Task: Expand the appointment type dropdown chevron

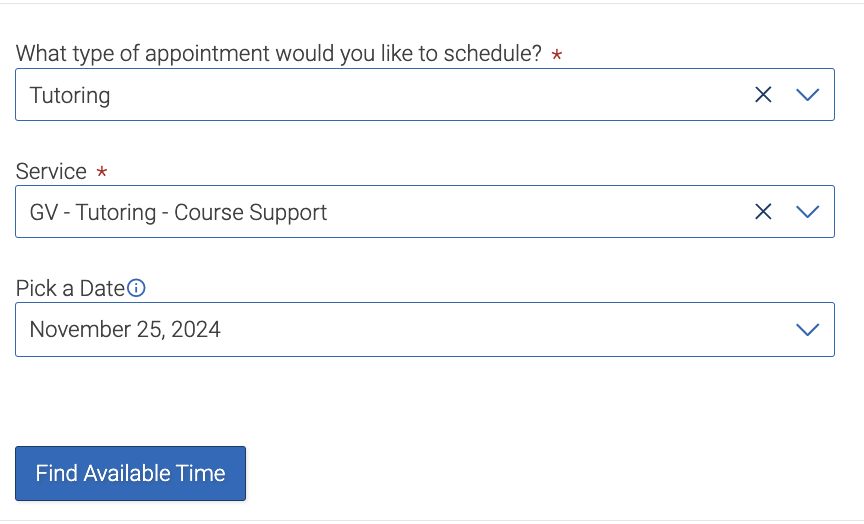Action: tap(807, 95)
